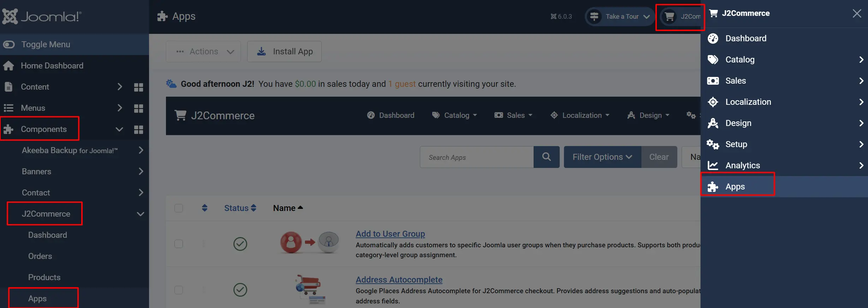Click the Catalog tag icon in the side panel
This screenshot has height=308, width=868.
[x=713, y=60]
